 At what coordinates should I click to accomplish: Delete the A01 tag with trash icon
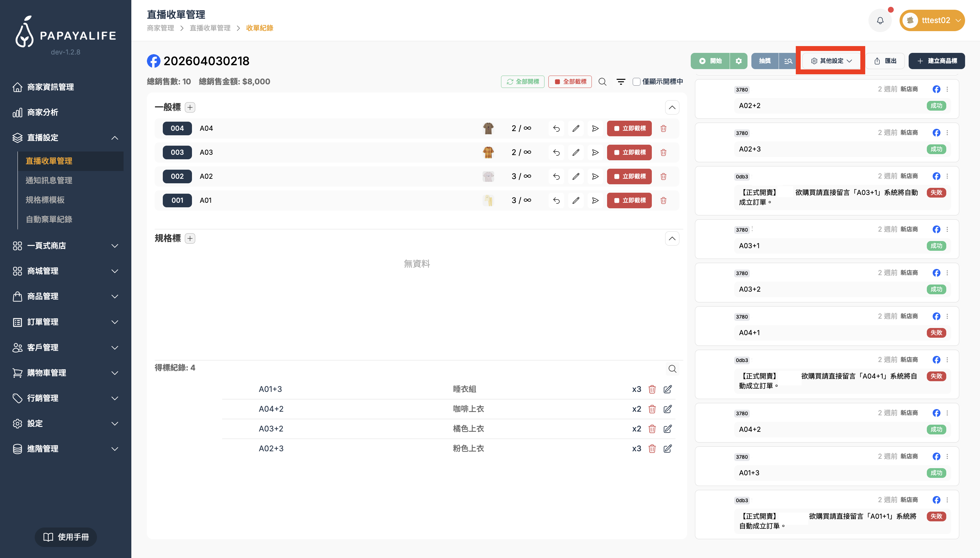[663, 200]
